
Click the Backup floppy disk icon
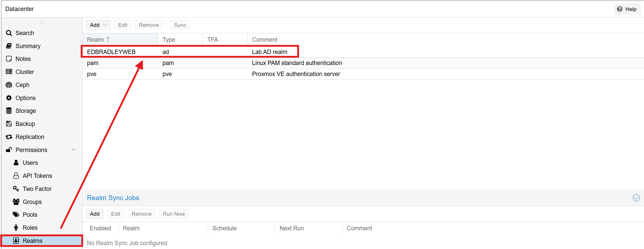click(9, 124)
